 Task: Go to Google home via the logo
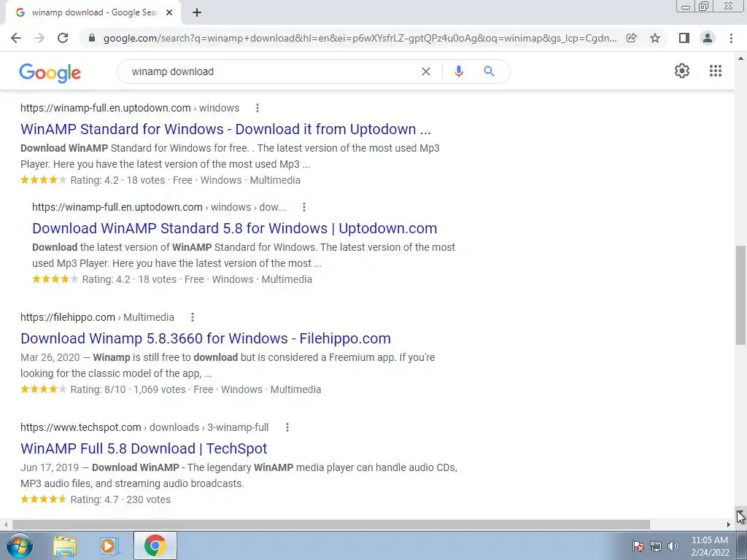pyautogui.click(x=50, y=72)
